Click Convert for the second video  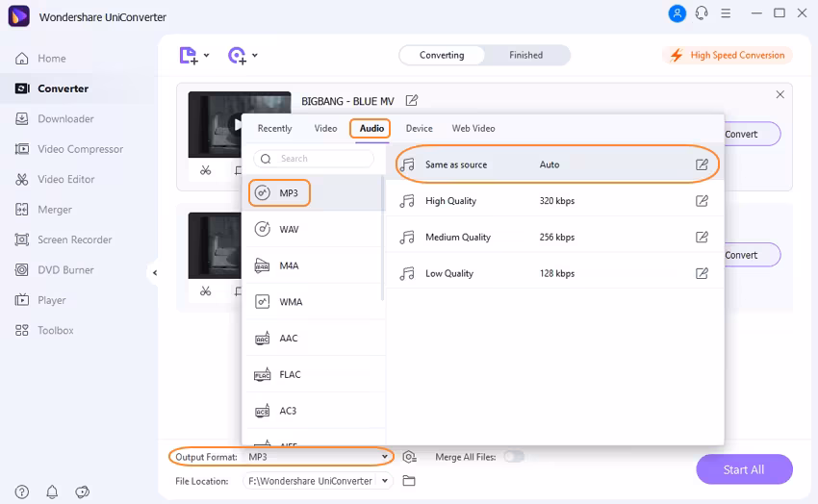click(752, 255)
